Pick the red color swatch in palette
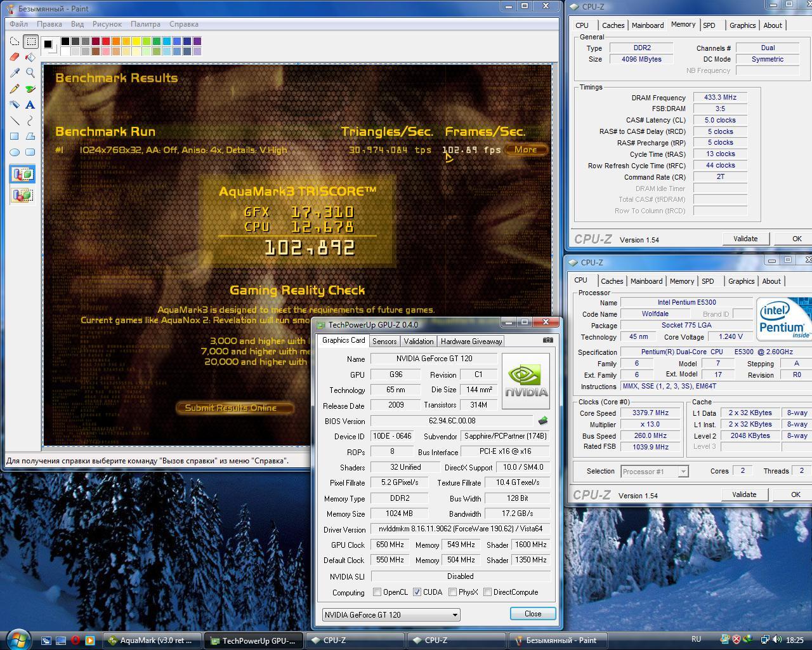This screenshot has height=650, width=812. (106, 41)
